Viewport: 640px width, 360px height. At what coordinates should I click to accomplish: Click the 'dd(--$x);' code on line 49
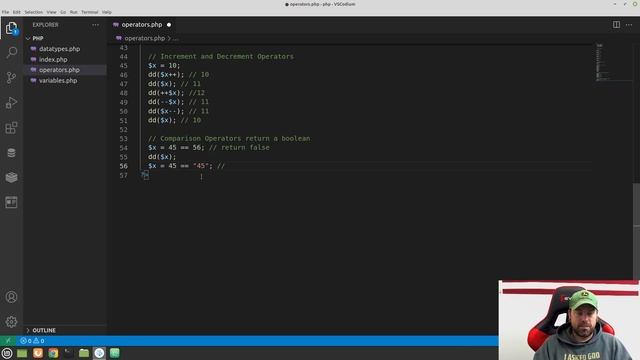[x=166, y=102]
